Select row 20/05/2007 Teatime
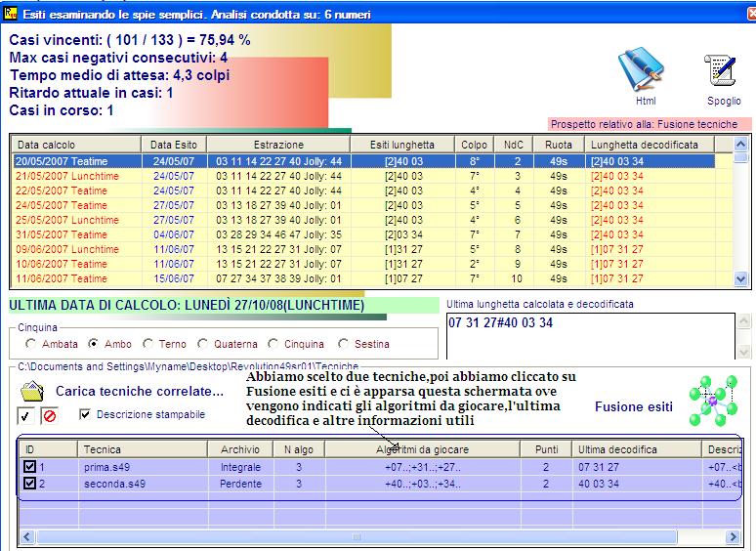 [363, 161]
